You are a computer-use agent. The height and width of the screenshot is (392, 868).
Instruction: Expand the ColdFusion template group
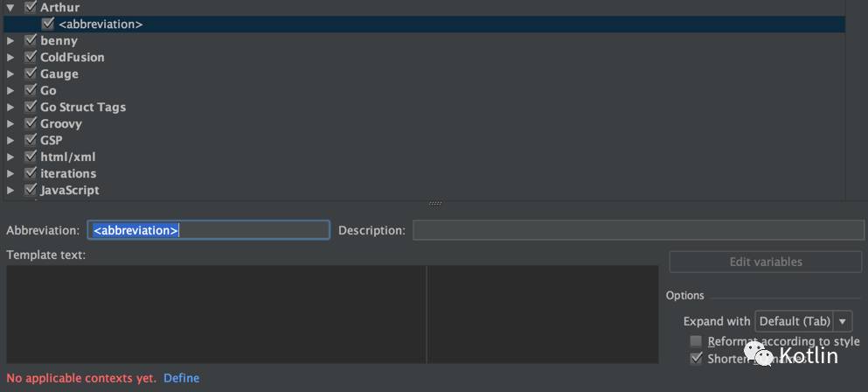pyautogui.click(x=10, y=58)
